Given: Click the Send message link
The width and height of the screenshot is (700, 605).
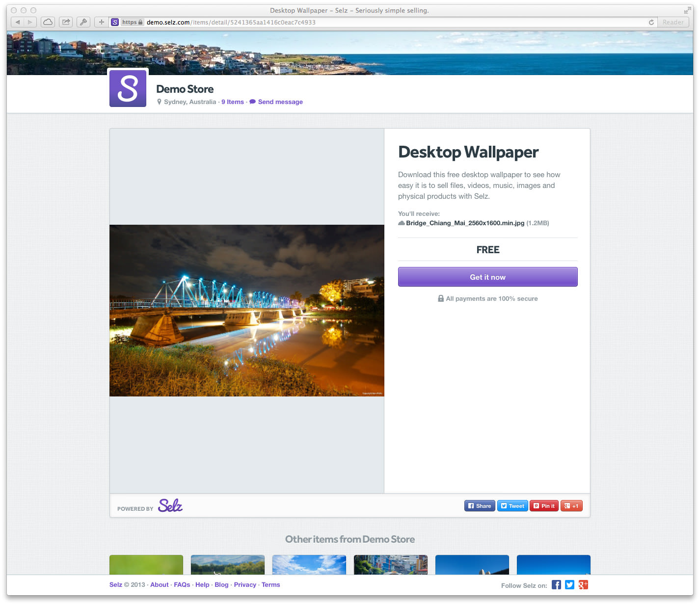Looking at the screenshot, I should coord(280,102).
